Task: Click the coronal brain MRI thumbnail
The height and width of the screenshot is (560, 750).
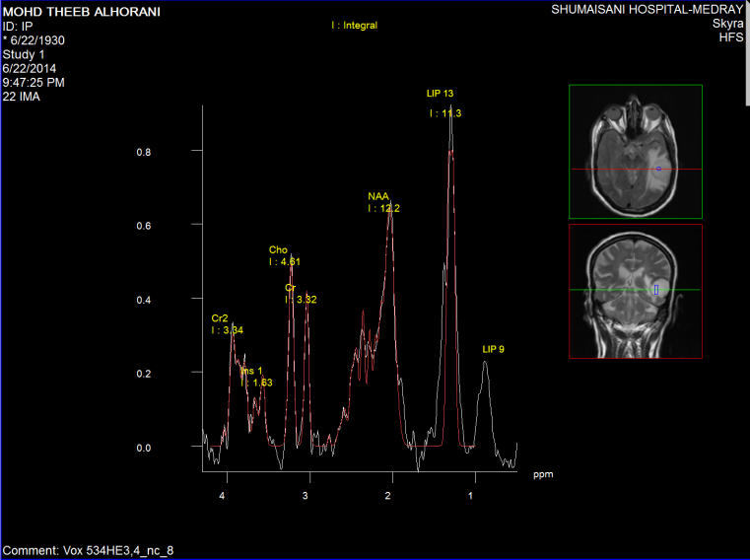Action: click(635, 291)
